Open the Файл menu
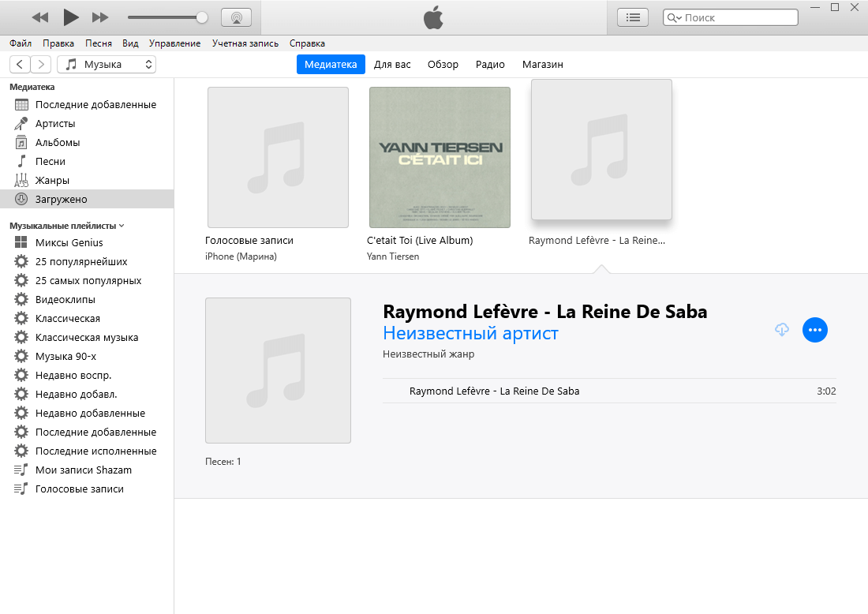Viewport: 868px width, 614px height. [21, 43]
